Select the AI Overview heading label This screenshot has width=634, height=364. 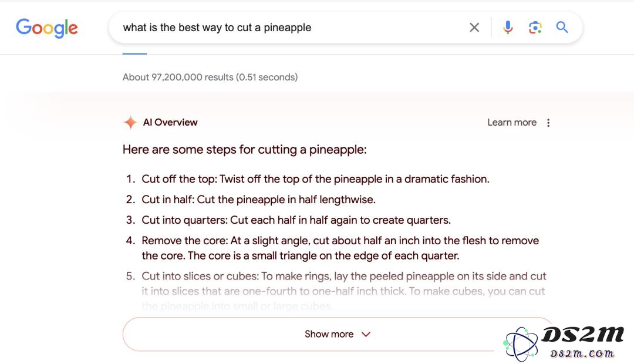[170, 123]
